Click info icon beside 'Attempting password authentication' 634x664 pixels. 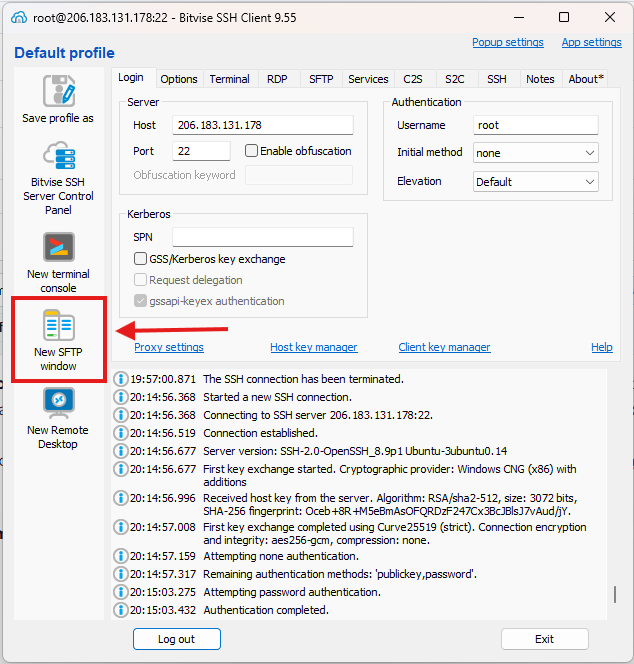pyautogui.click(x=121, y=592)
